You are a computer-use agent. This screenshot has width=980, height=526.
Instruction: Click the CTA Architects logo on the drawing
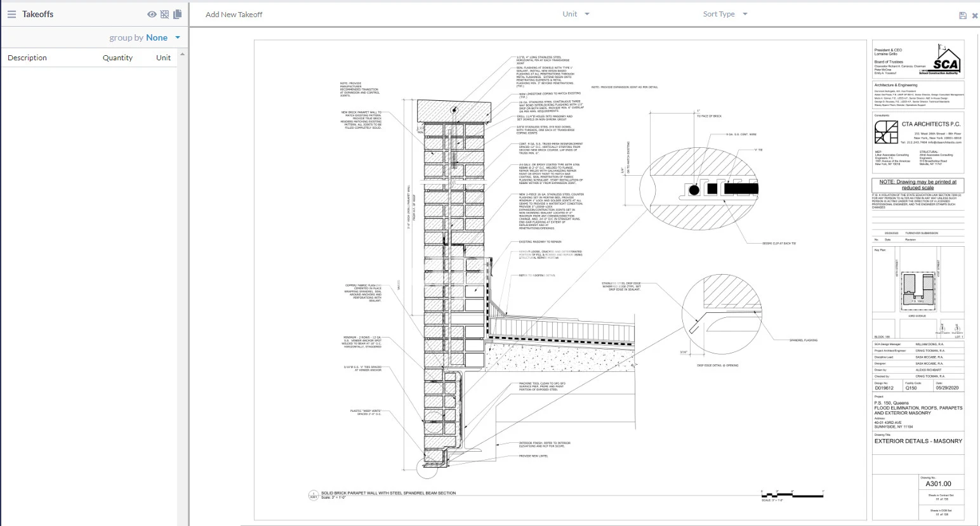point(886,132)
